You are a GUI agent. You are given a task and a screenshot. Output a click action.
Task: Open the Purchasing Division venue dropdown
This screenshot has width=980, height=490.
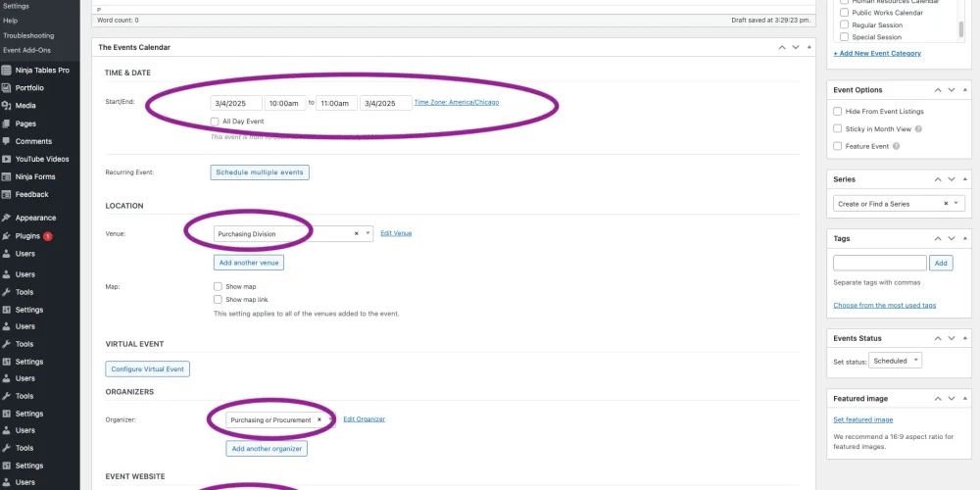pyautogui.click(x=367, y=234)
